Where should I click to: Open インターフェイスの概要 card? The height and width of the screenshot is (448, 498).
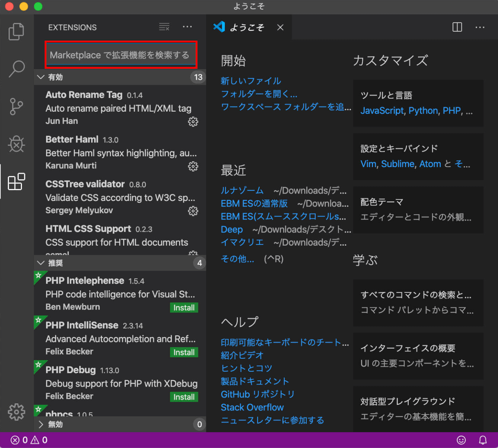tap(418, 356)
